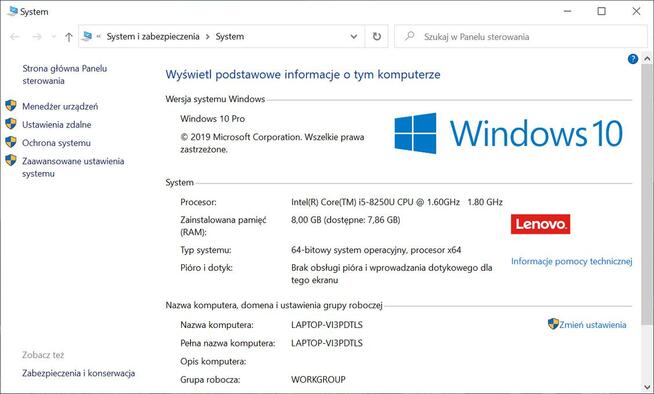Expand the address bar history dropdown

[x=354, y=37]
